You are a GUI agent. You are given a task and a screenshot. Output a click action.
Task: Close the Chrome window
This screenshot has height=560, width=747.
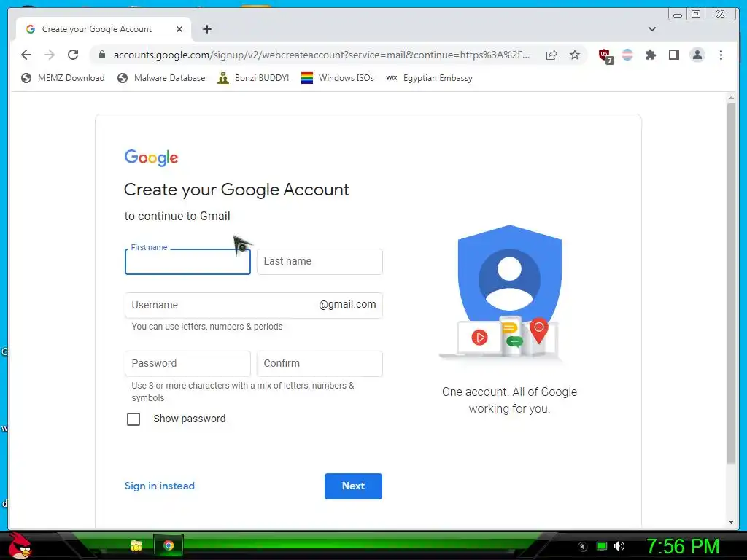[x=720, y=15]
